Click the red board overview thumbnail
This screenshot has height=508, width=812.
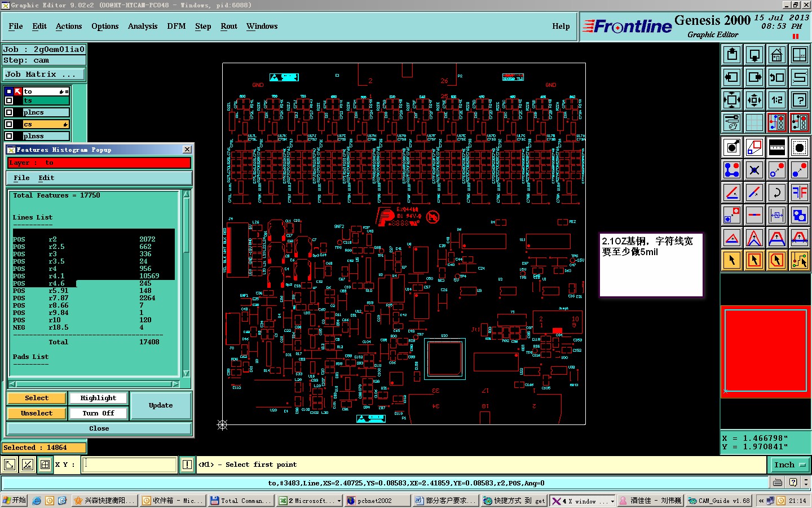[x=766, y=352]
